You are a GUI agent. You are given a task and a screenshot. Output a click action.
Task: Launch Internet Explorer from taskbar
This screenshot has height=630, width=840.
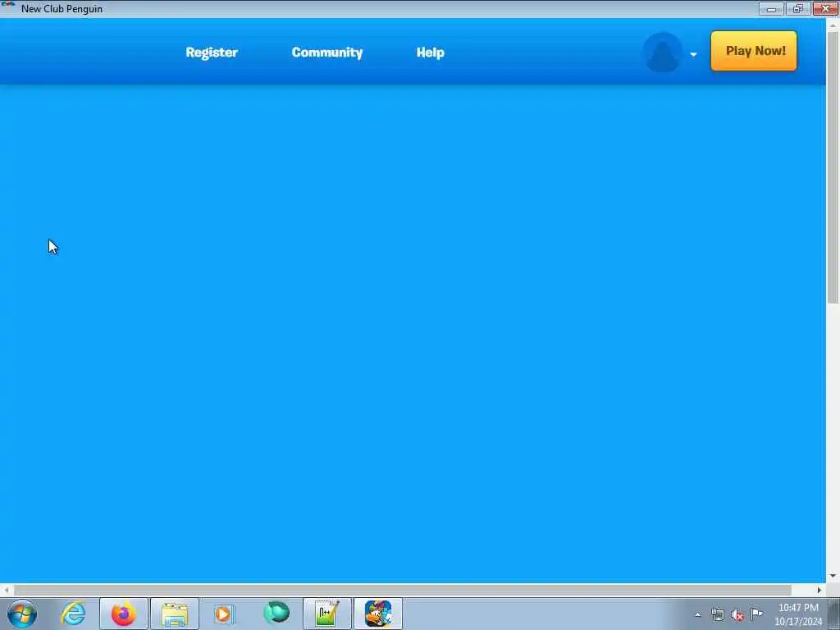73,614
